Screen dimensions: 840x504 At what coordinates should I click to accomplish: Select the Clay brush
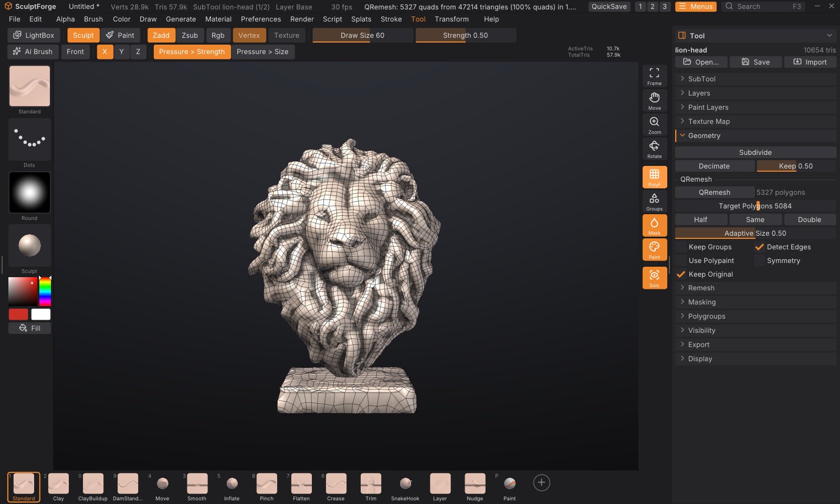[58, 487]
